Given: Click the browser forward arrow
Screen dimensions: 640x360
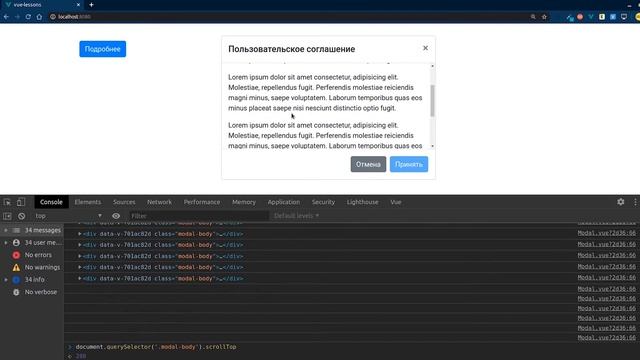Looking at the screenshot, I should 17,17.
